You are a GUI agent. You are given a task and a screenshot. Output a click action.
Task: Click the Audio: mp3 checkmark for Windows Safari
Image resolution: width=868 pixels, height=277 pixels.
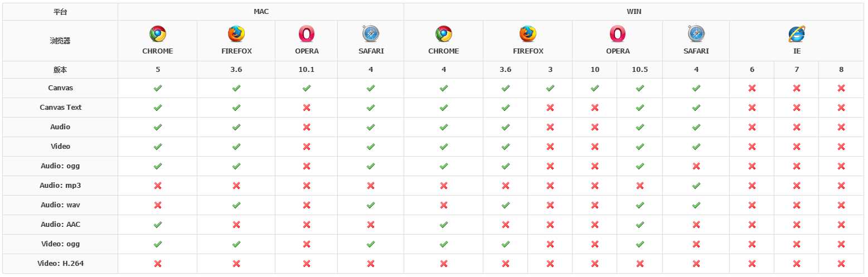pos(696,186)
